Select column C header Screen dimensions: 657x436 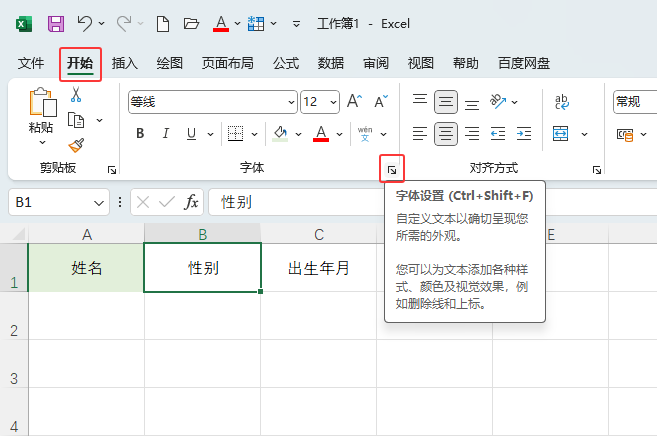pyautogui.click(x=319, y=234)
